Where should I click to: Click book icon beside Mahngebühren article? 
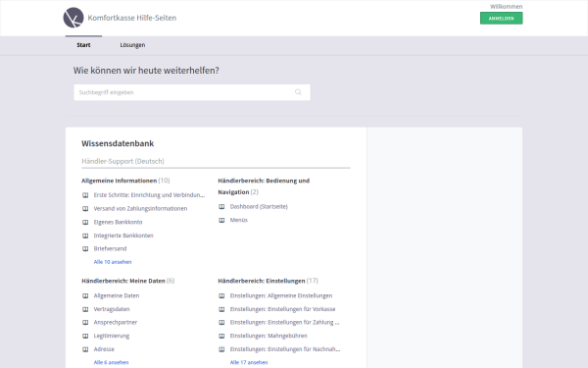[221, 336]
